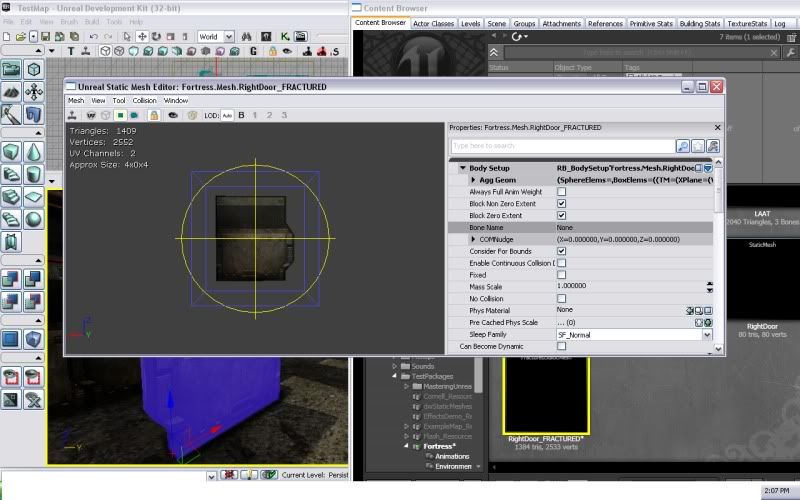The width and height of the screenshot is (800, 500).
Task: Click the Content Browser wrench settings icon
Action: pyautogui.click(x=790, y=53)
